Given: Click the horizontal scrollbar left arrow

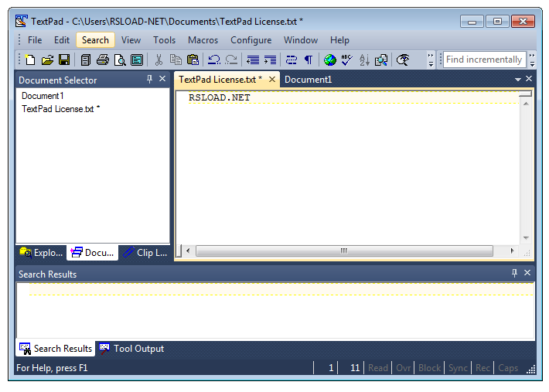Looking at the screenshot, I should tap(188, 251).
